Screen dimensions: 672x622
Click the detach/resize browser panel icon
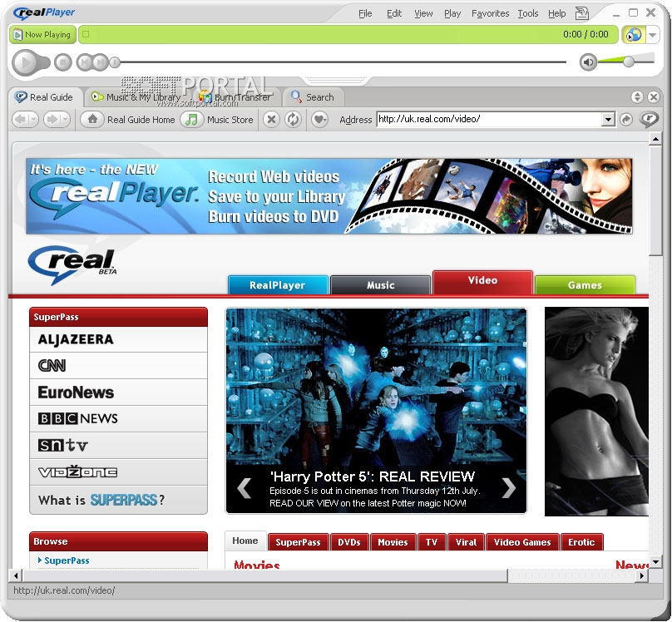click(637, 96)
